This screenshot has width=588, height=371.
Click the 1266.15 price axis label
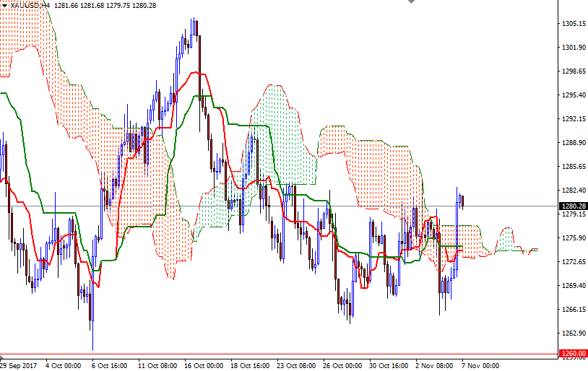coord(574,310)
